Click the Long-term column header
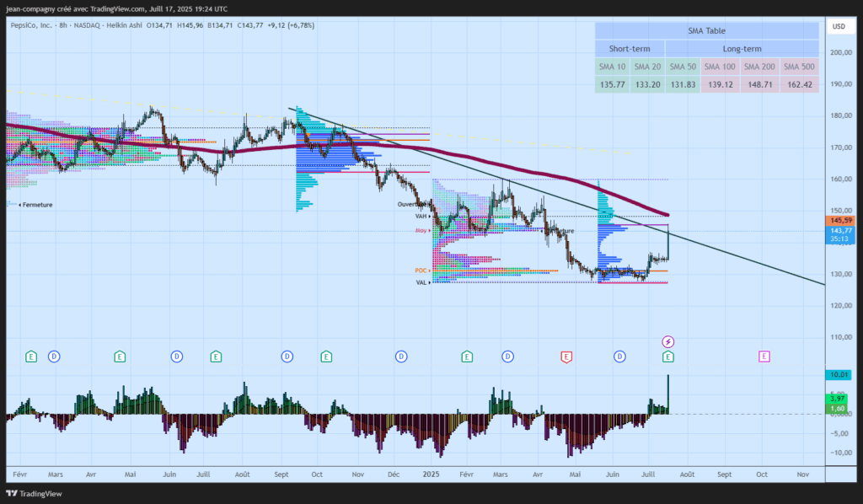 click(742, 49)
